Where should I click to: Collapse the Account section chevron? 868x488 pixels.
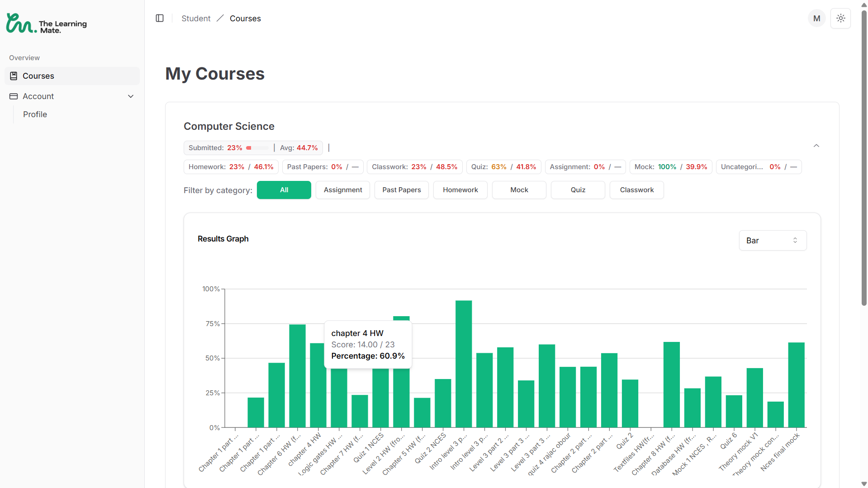131,96
